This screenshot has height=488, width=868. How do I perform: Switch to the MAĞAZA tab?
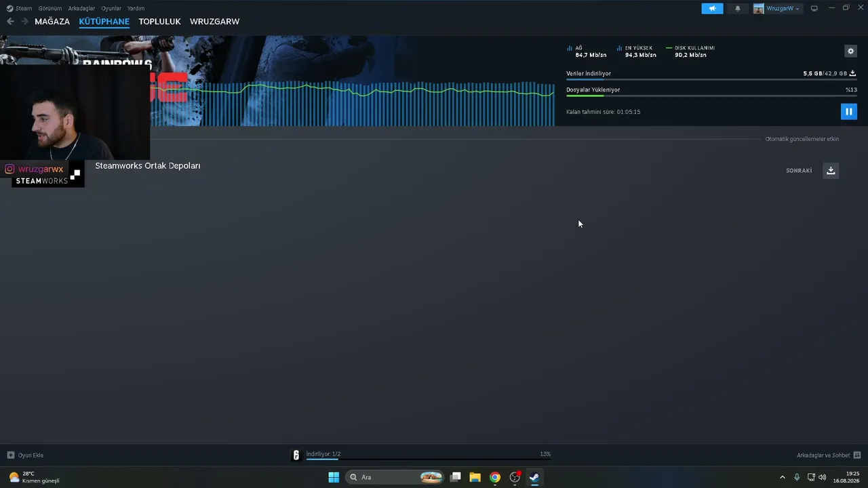point(52,22)
